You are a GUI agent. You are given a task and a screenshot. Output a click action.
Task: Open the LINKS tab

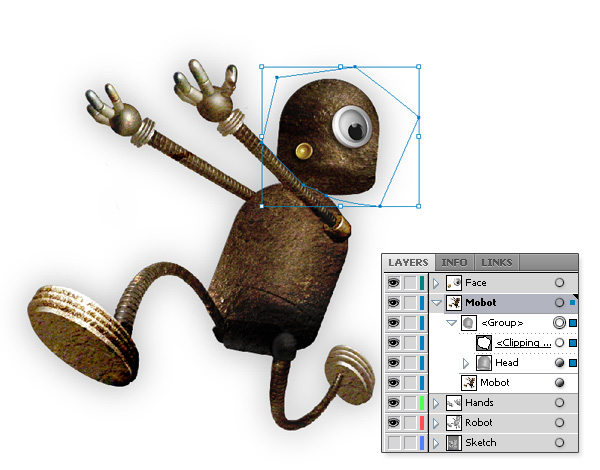coord(497,263)
